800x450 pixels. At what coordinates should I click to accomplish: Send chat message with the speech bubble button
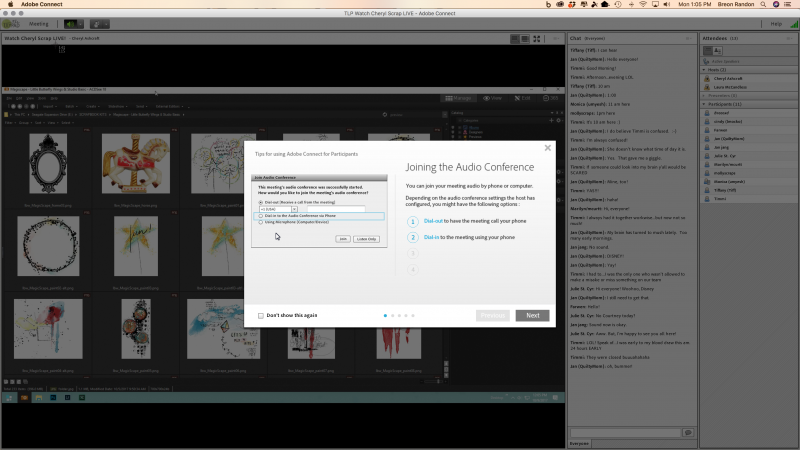[688, 433]
